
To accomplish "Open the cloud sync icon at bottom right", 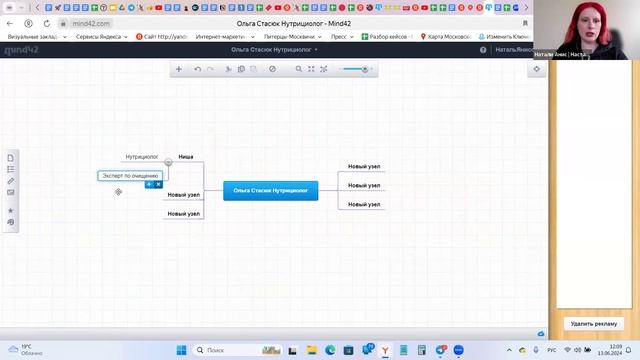I will (x=541, y=334).
